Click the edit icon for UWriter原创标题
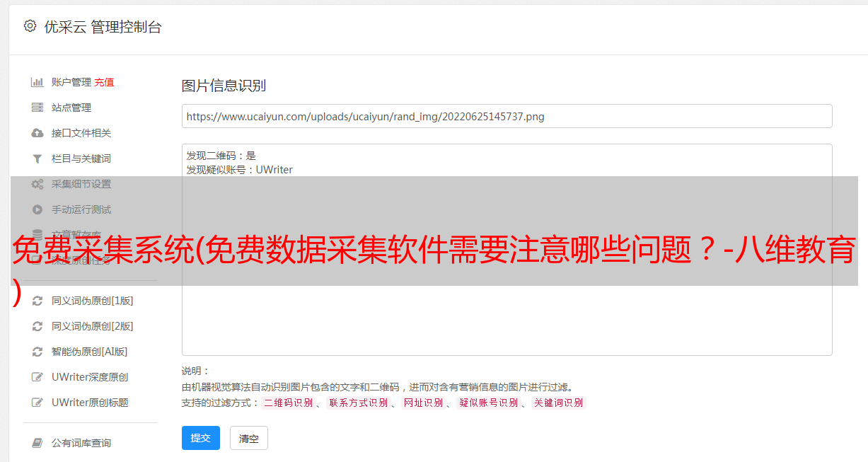This screenshot has width=868, height=462. 37,403
